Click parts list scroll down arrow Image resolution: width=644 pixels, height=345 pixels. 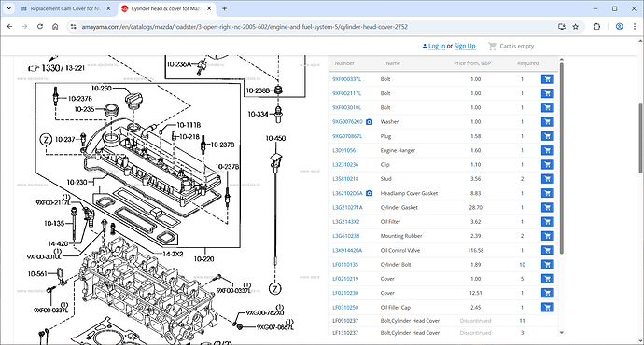(x=561, y=332)
